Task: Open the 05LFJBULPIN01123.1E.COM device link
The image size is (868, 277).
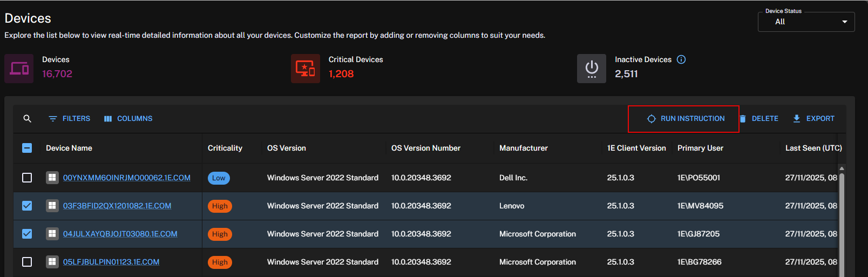Action: (111, 262)
